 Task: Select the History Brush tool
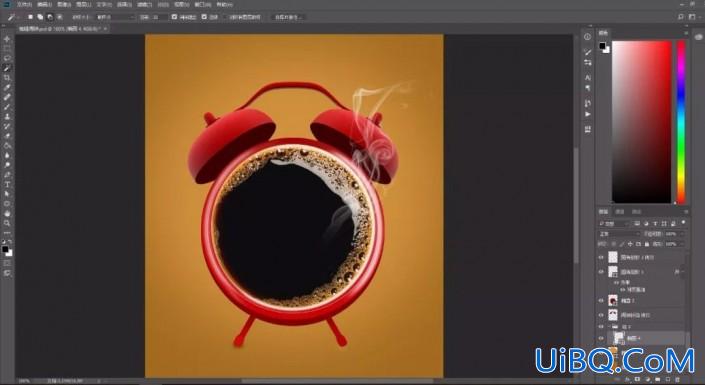7,126
